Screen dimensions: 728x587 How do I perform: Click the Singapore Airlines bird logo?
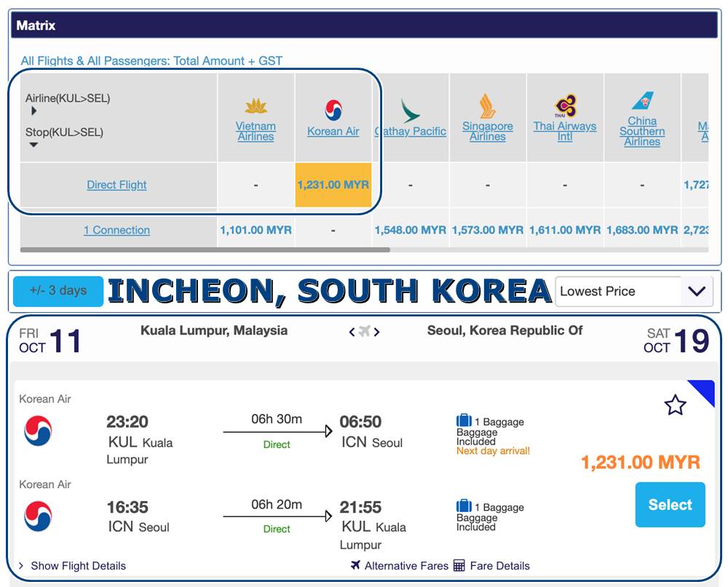(488, 105)
